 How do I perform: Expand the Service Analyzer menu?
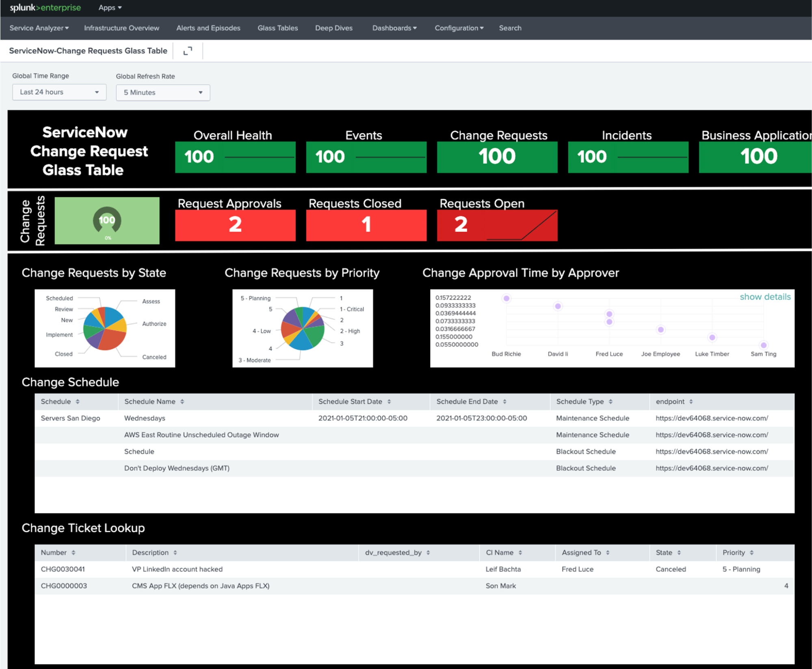39,28
